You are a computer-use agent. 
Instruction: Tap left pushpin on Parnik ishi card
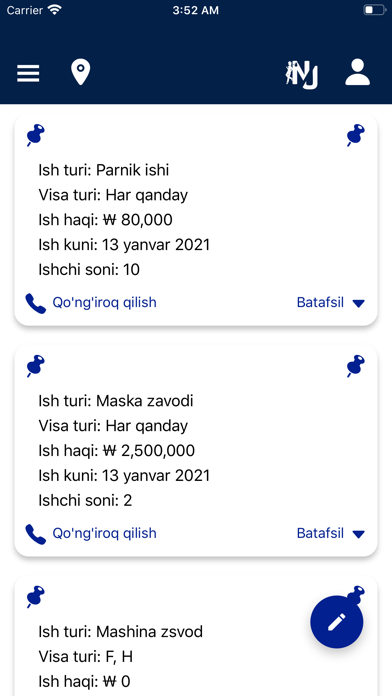tap(36, 135)
